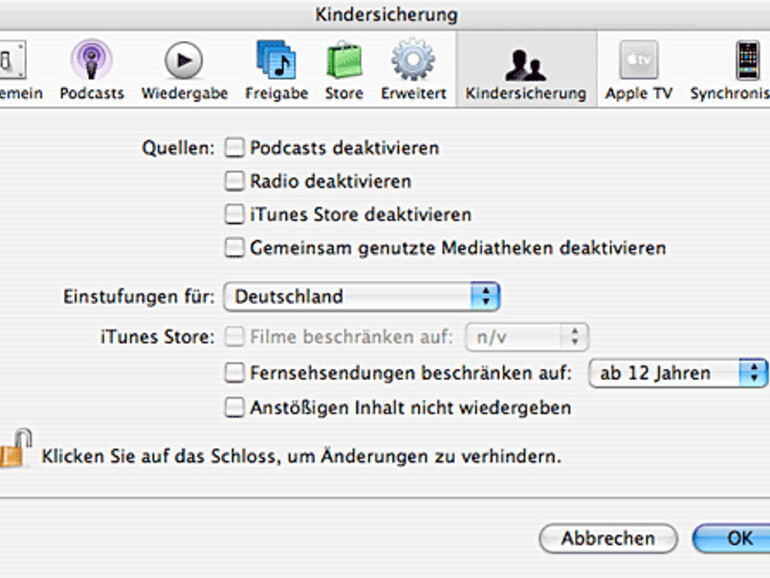
Task: Tick iTunes Store deaktivieren checkbox
Action: (x=234, y=214)
